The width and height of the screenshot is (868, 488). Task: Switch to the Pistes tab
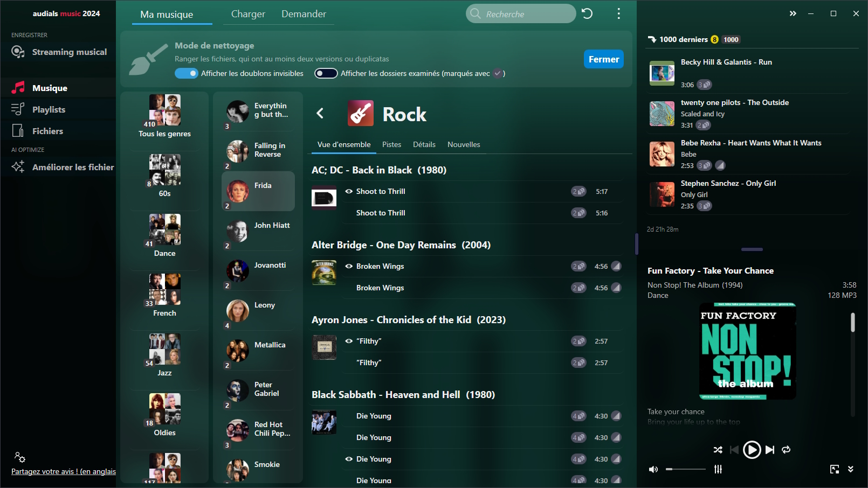(x=391, y=144)
